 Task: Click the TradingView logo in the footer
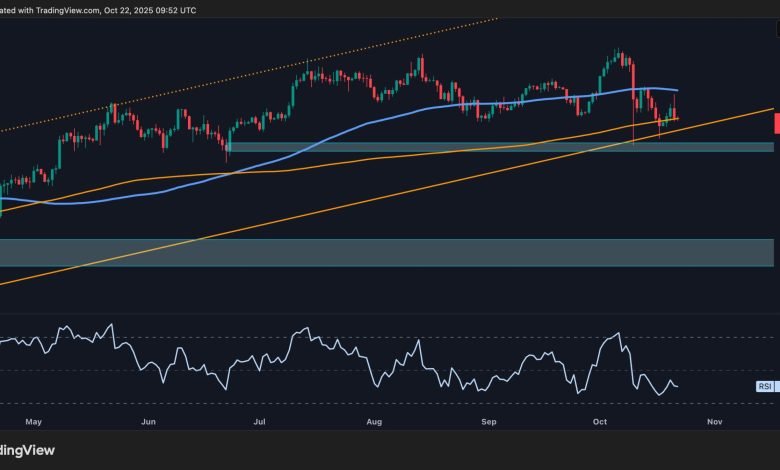click(x=26, y=449)
